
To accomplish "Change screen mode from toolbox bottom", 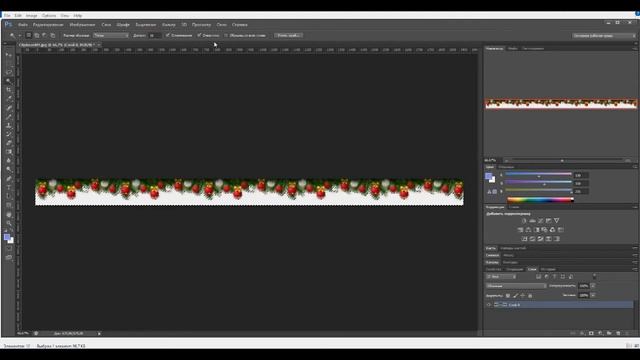I will (x=9, y=258).
